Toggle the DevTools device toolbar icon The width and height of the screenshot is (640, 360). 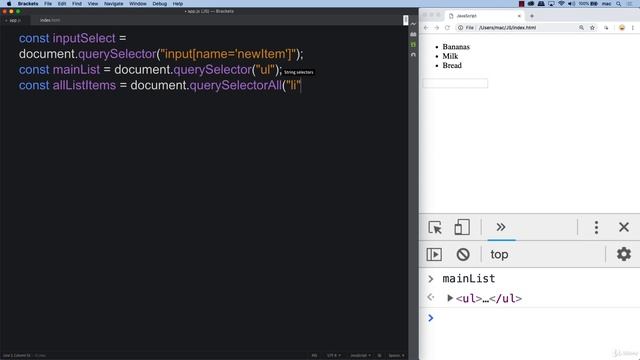462,227
